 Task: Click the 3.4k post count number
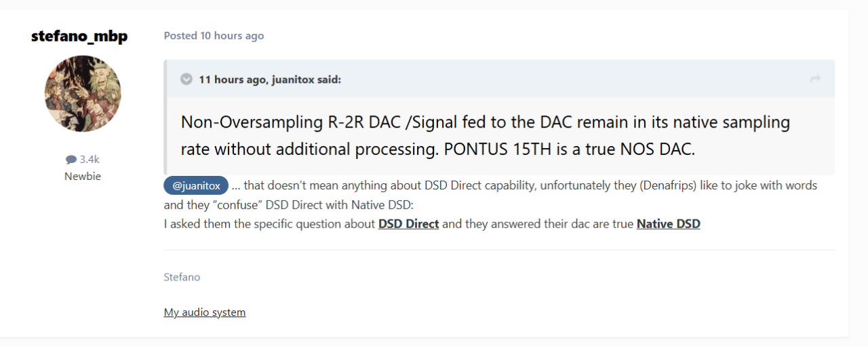coord(90,160)
